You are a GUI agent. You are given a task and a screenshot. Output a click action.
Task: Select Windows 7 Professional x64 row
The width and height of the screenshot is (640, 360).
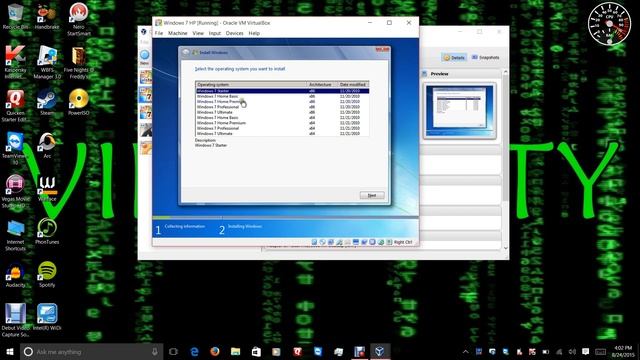point(282,128)
